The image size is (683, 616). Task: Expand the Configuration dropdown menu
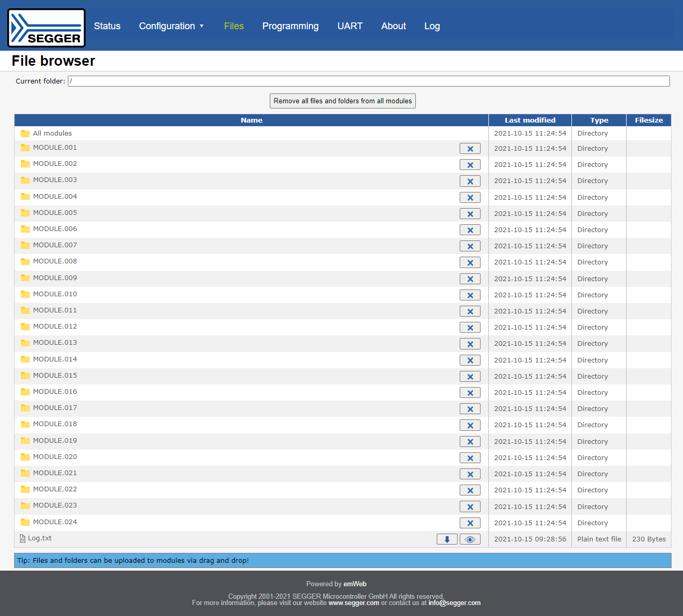[x=171, y=26]
